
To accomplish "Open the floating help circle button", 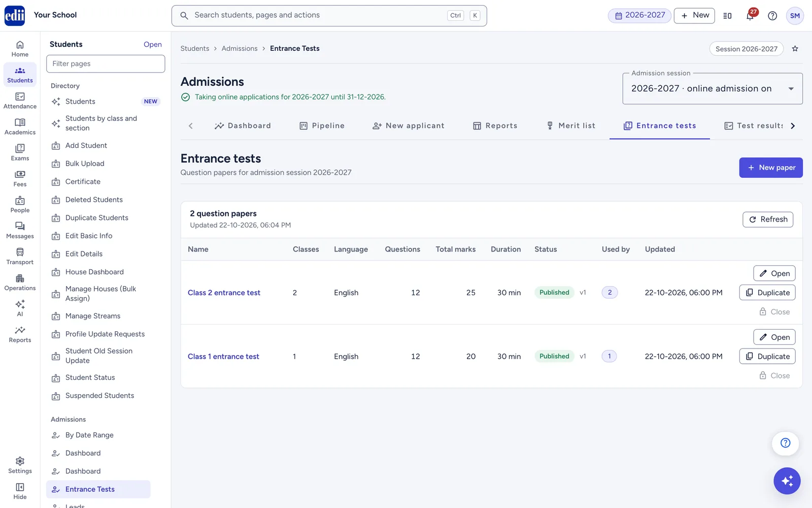I will pos(785,443).
